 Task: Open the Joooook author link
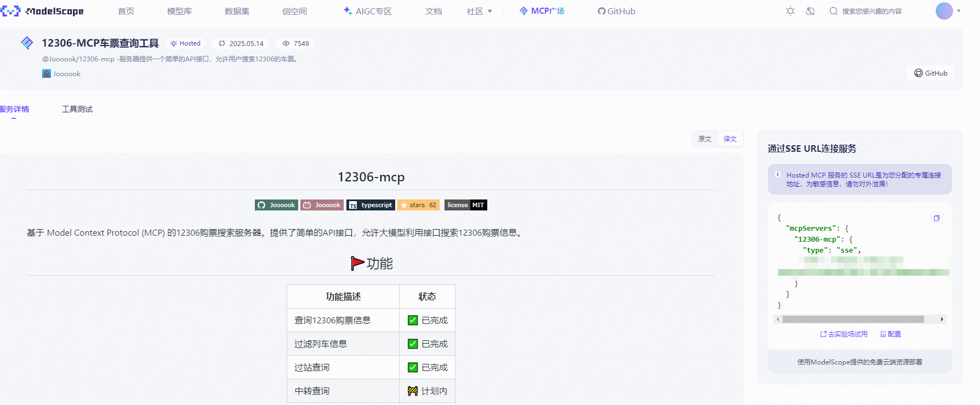pos(66,73)
